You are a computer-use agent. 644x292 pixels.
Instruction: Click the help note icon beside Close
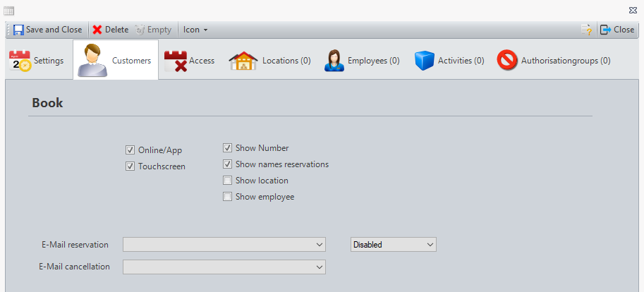[x=585, y=30]
